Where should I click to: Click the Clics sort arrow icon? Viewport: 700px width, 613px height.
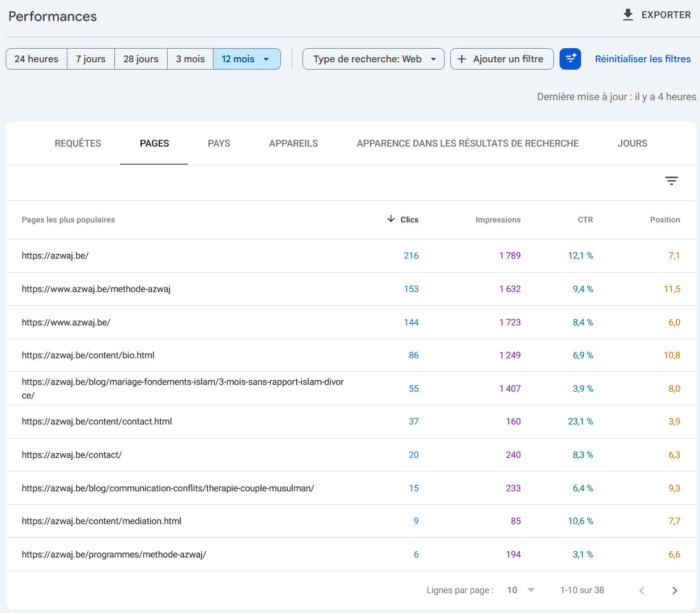click(x=391, y=219)
